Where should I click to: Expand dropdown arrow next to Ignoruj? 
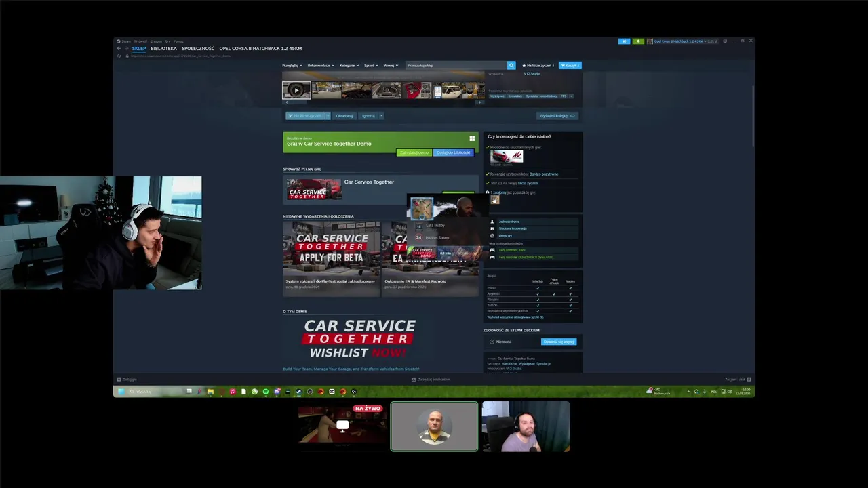381,116
